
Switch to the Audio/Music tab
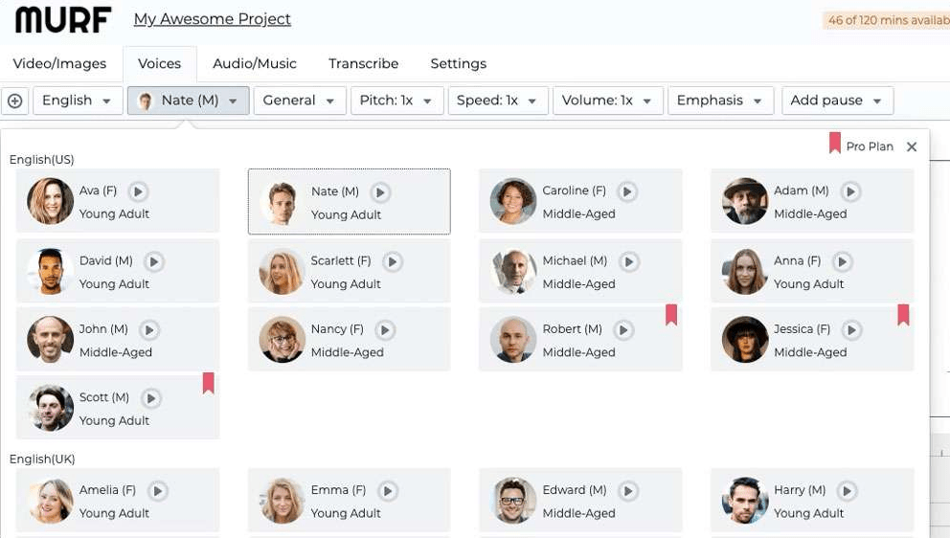point(255,63)
